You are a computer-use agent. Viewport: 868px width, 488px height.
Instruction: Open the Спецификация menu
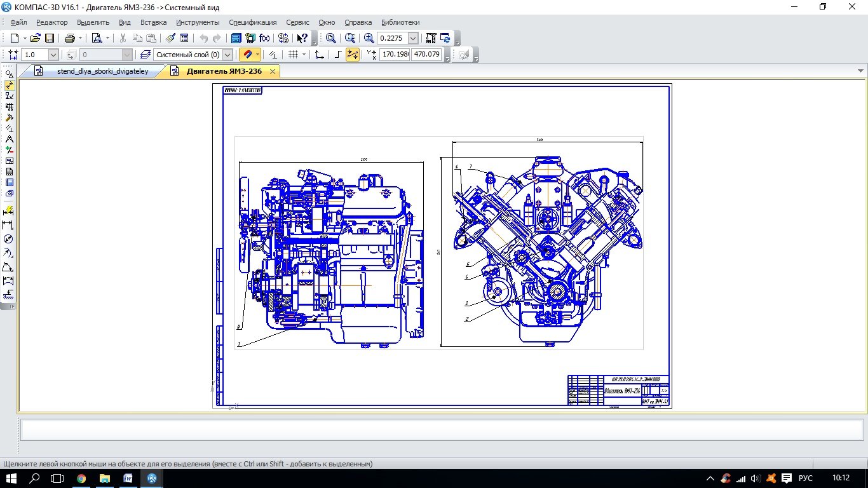252,22
